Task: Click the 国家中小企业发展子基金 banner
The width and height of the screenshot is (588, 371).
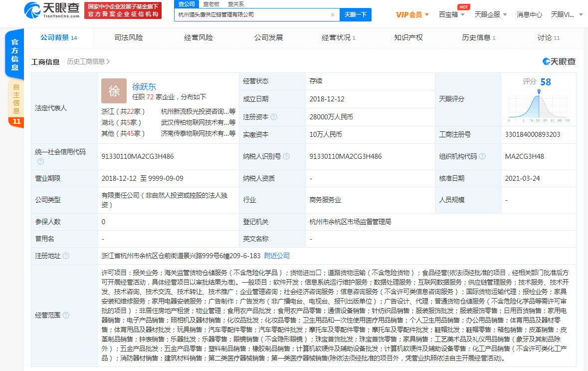Action: 123,10
